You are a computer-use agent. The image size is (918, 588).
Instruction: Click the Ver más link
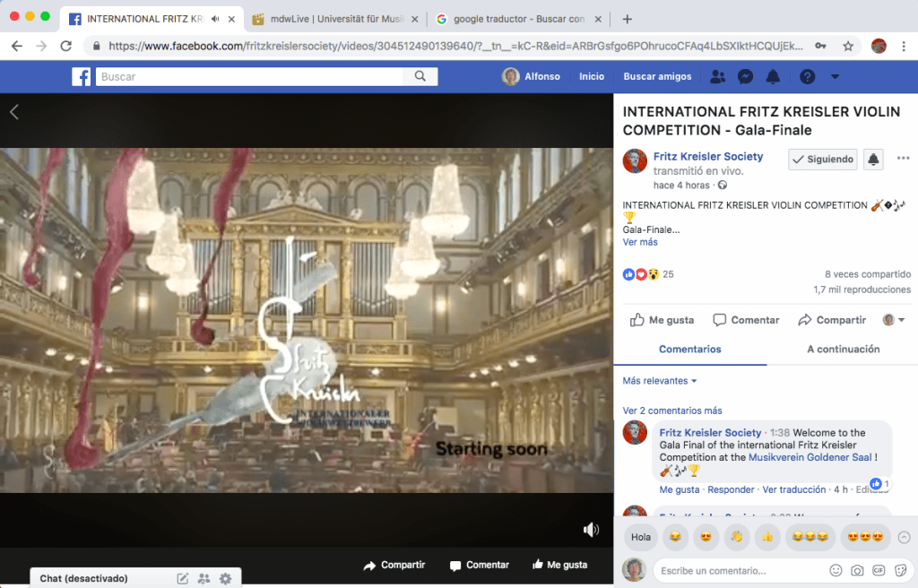(640, 242)
